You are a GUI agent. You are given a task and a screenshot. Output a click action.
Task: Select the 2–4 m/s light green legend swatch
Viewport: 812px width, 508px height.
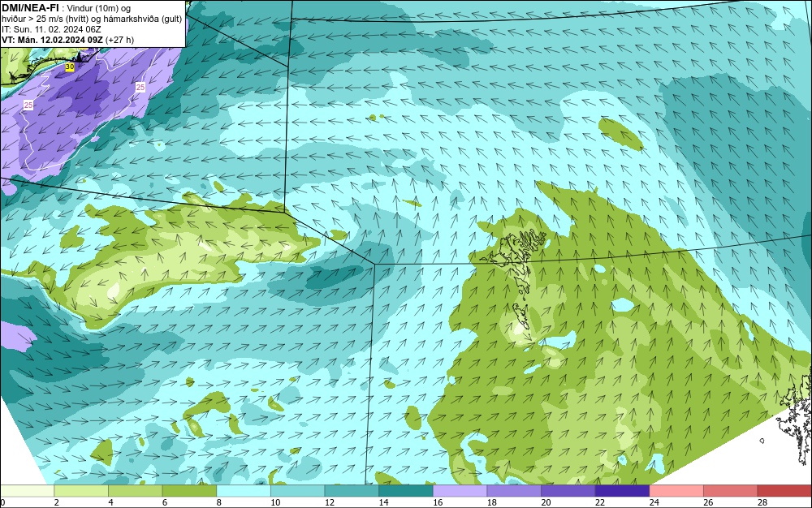coord(80,491)
